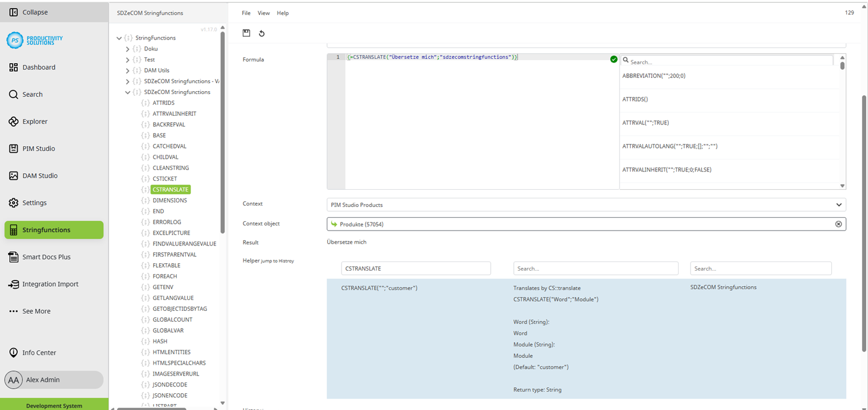Viewport: 868px width, 410px height.
Task: Insert ATTRIDS() function from list
Action: (635, 99)
